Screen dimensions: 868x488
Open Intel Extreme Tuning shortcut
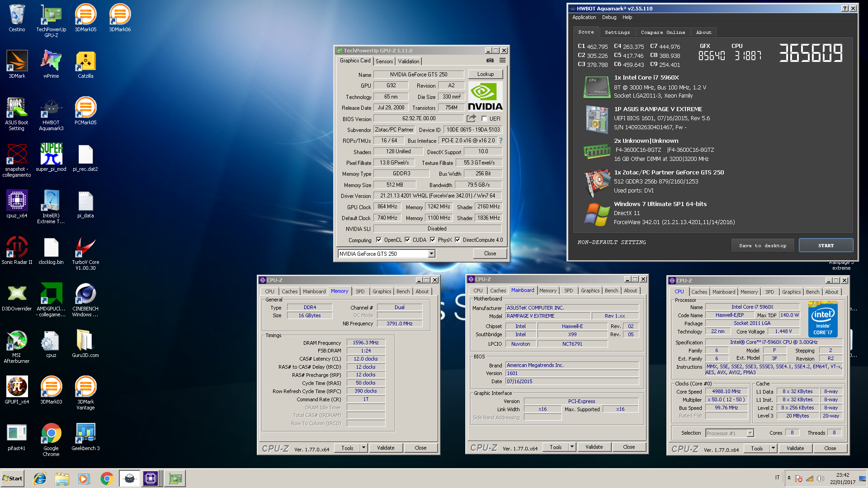pos(51,207)
